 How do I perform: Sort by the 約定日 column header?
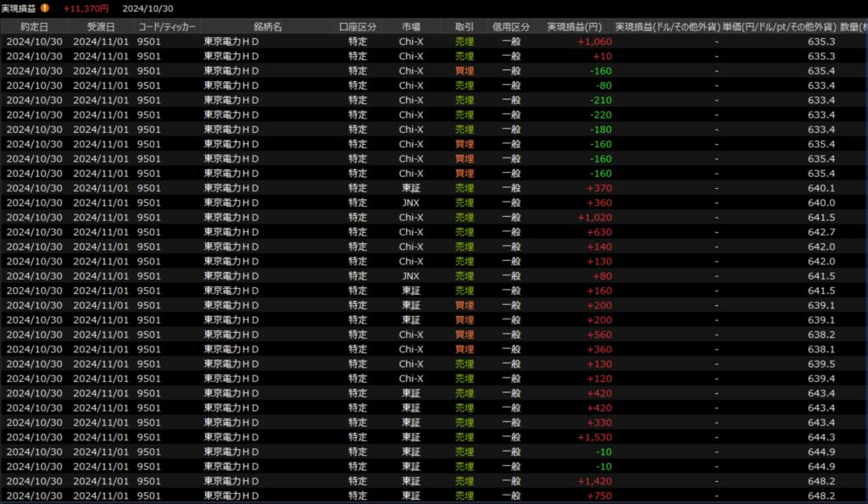(x=34, y=27)
